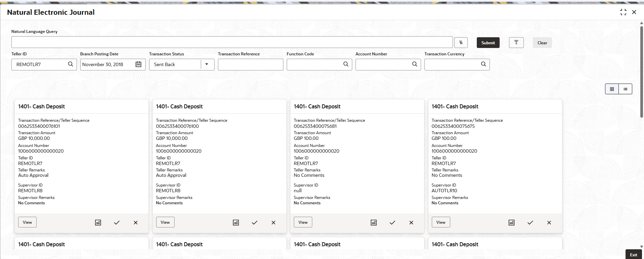Open the Branch Posting Date calendar picker
The image size is (644, 259).
pyautogui.click(x=138, y=64)
